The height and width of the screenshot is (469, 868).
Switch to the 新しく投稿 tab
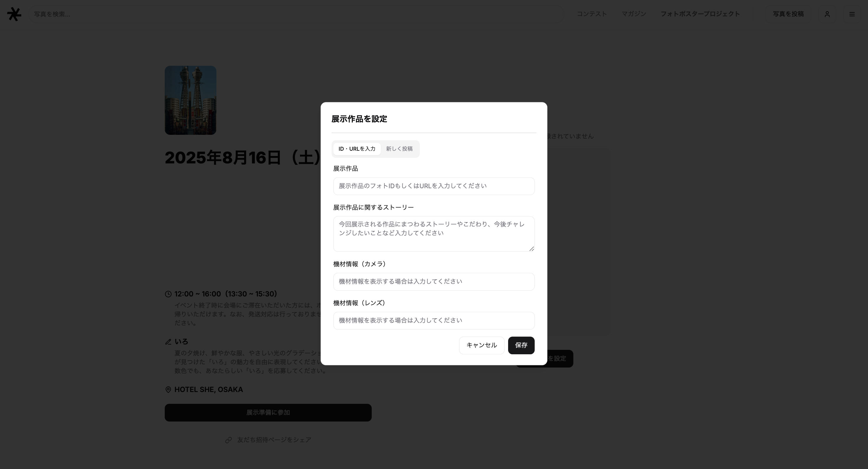tap(399, 149)
